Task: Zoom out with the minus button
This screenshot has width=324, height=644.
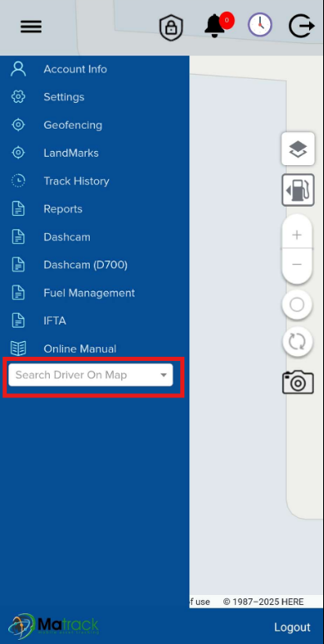Action: click(x=297, y=264)
